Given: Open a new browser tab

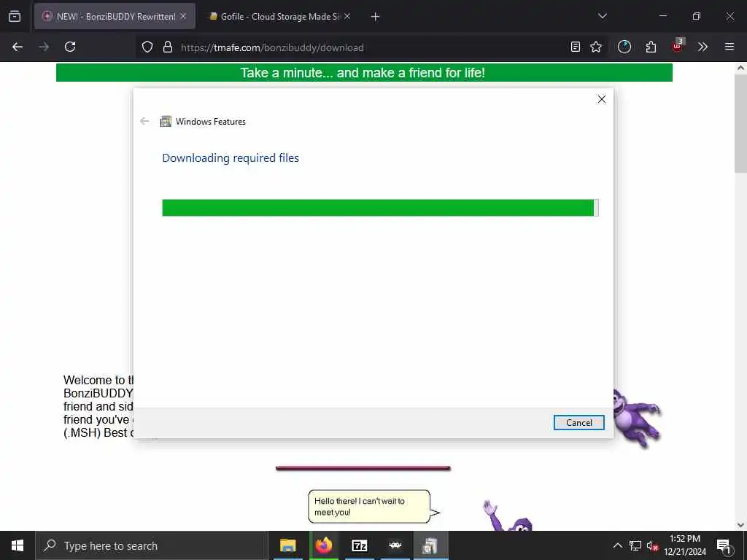Looking at the screenshot, I should click(x=375, y=17).
